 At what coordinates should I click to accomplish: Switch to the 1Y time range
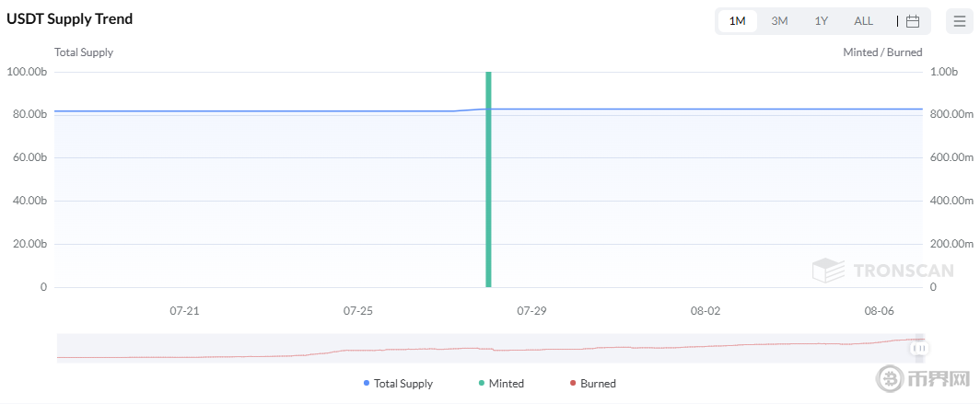[x=821, y=21]
